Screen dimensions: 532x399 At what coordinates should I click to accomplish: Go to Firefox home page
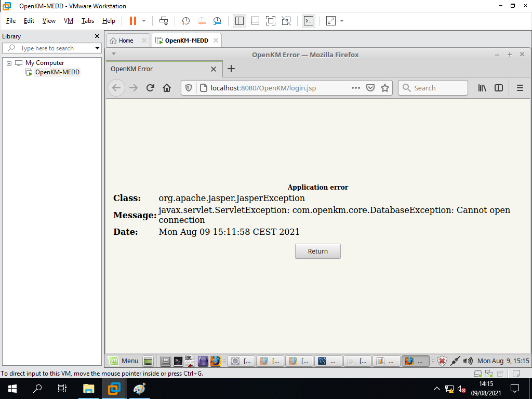coord(167,88)
